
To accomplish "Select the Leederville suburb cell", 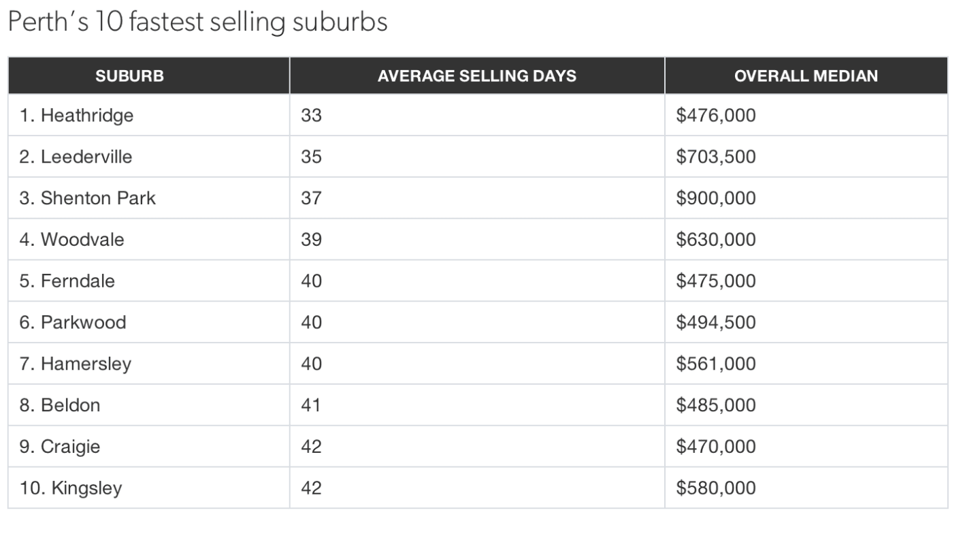I will 76,157.
